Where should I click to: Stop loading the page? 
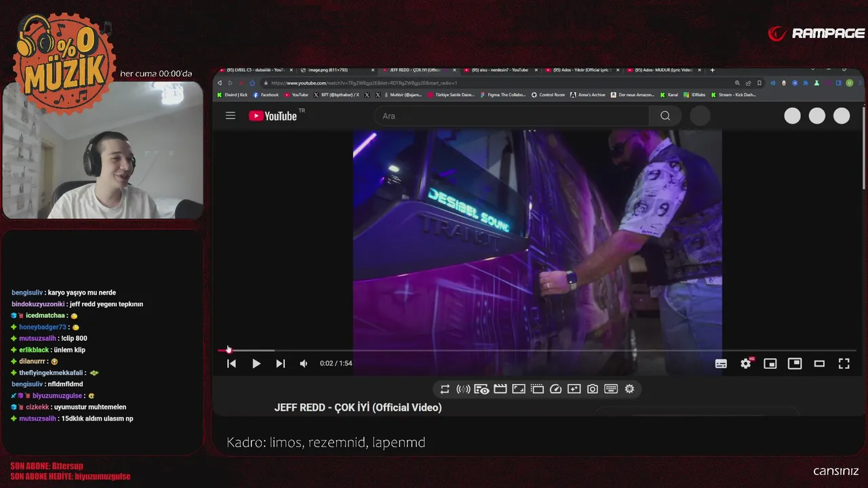(241, 83)
